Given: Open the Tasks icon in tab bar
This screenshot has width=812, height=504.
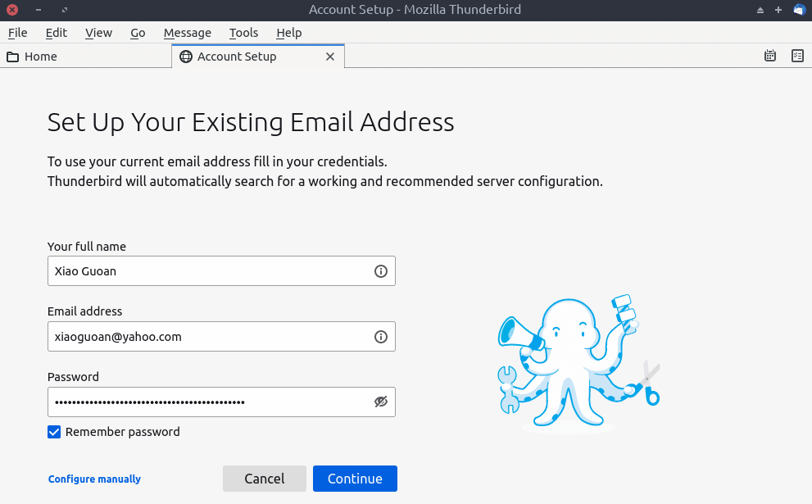Looking at the screenshot, I should 797,57.
